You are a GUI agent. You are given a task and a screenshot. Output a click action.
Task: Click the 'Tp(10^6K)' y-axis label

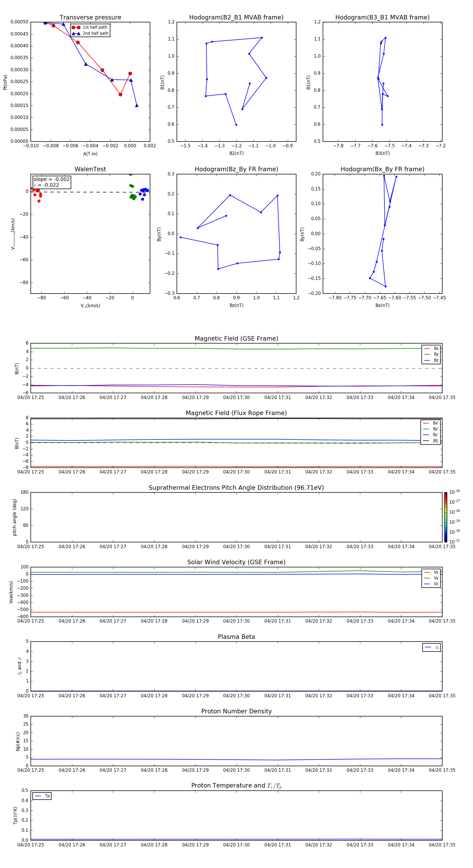pyautogui.click(x=15, y=815)
